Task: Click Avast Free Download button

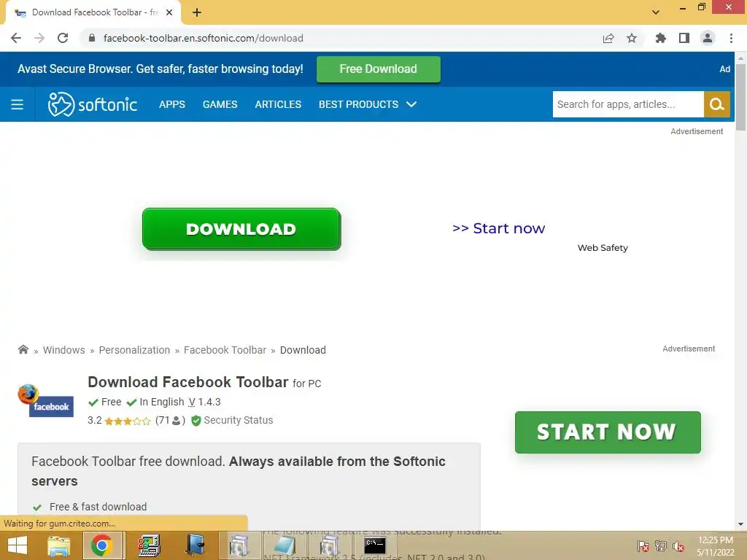Action: tap(379, 69)
